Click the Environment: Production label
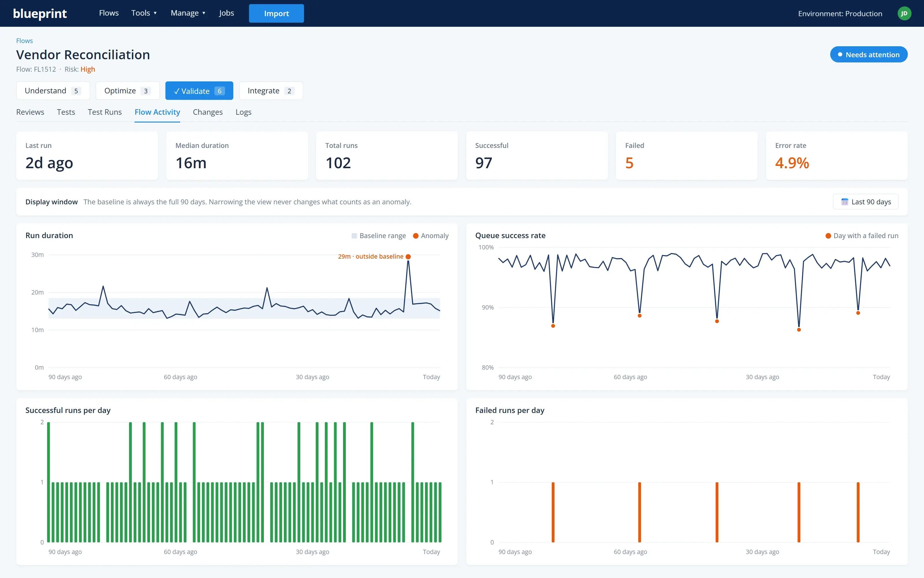This screenshot has width=924, height=578. (x=840, y=13)
